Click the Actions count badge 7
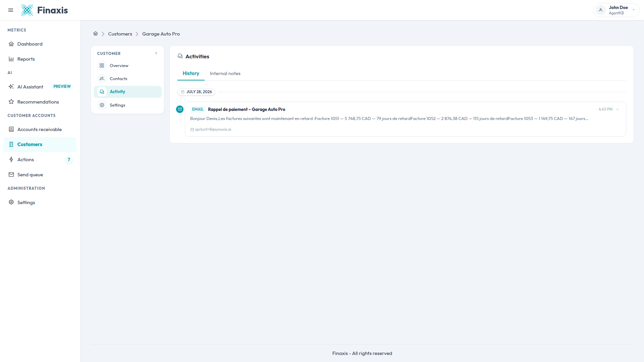Viewport: 644px width, 362px height. pyautogui.click(x=69, y=160)
